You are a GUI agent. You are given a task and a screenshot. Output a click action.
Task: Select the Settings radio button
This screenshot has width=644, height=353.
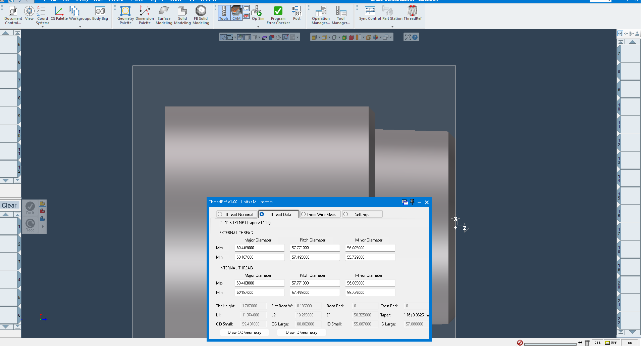[346, 214]
